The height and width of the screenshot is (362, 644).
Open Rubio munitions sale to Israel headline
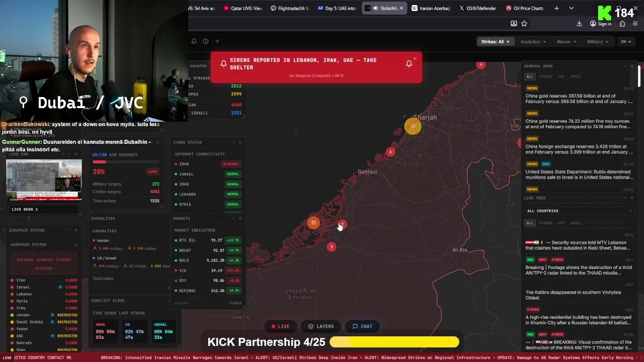click(579, 174)
